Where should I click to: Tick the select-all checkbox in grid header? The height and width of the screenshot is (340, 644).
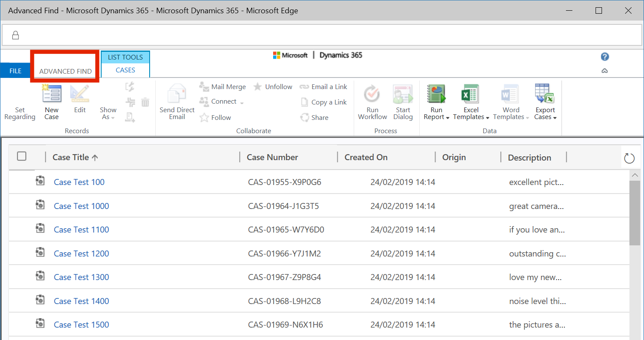click(x=22, y=156)
